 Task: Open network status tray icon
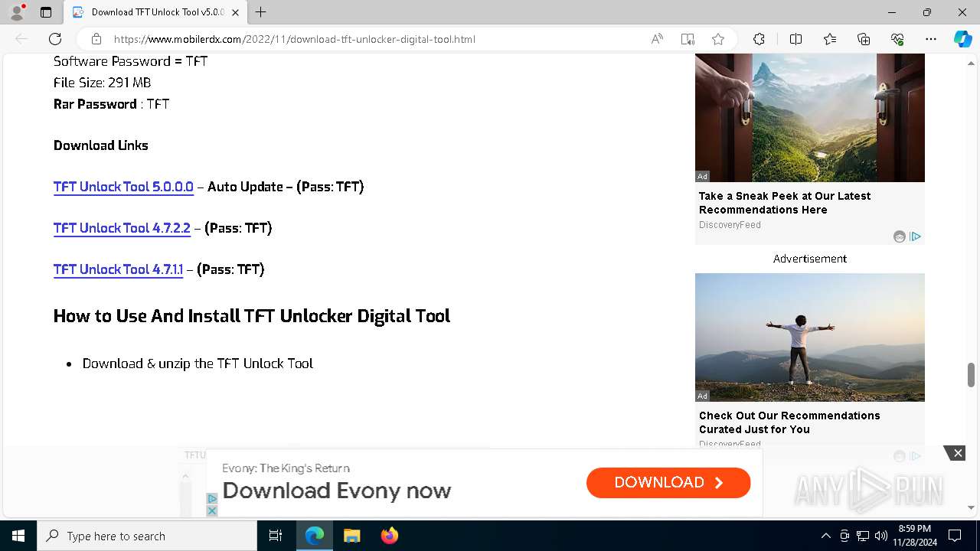(x=863, y=536)
